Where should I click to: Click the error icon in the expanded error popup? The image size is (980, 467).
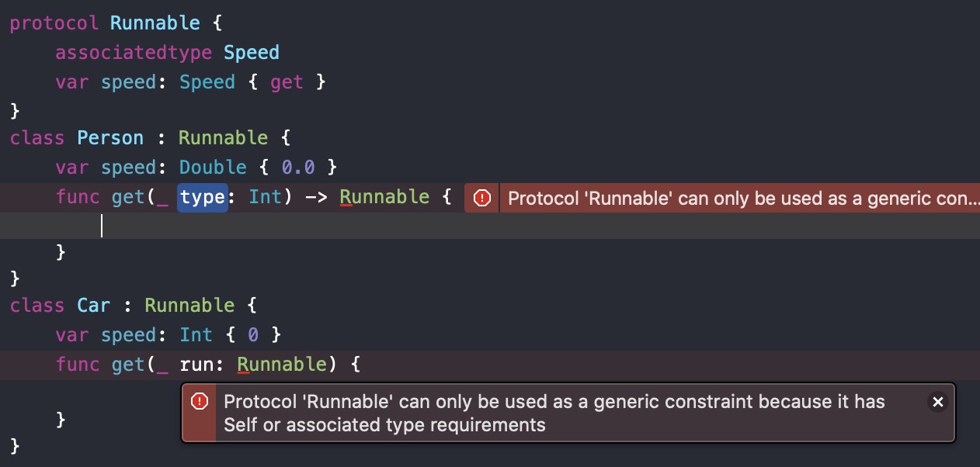click(x=200, y=401)
